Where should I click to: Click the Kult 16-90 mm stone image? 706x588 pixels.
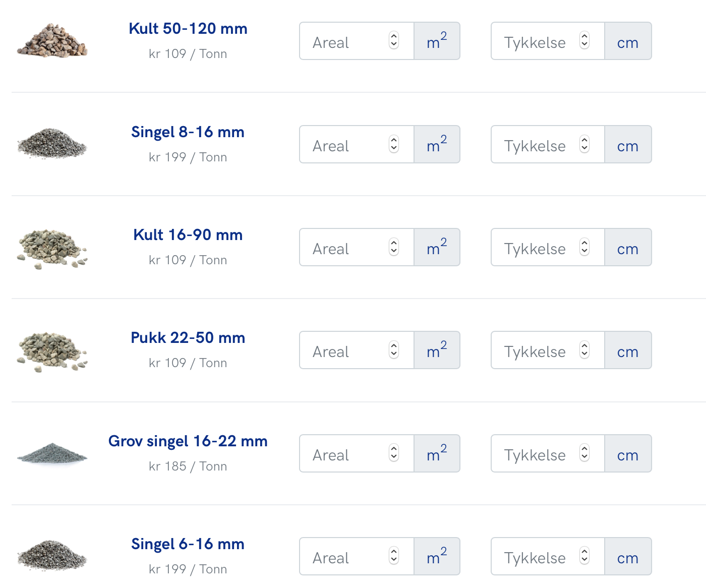point(52,249)
